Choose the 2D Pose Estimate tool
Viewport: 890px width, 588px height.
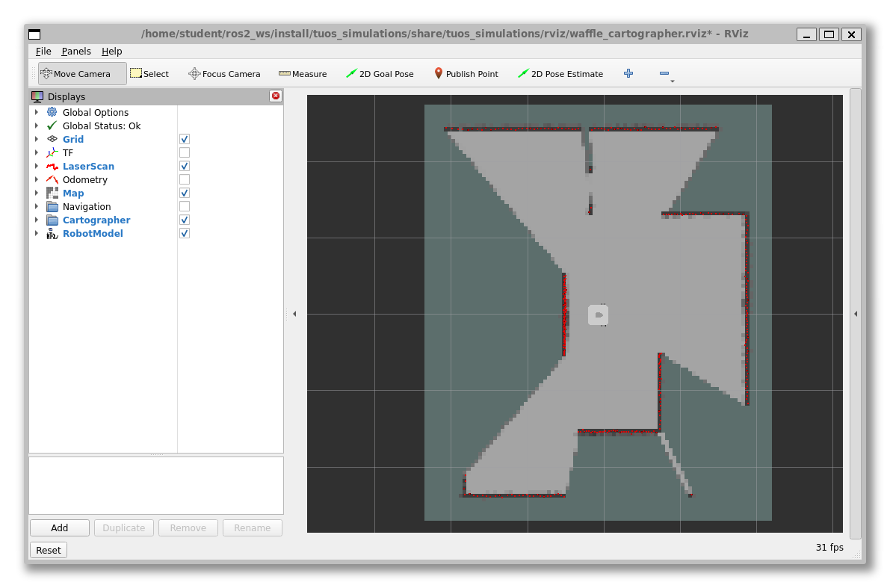coord(560,74)
